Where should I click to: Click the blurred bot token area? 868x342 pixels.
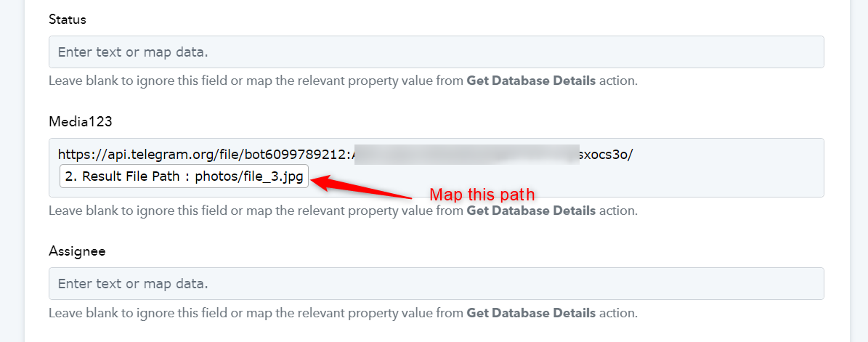(465, 155)
